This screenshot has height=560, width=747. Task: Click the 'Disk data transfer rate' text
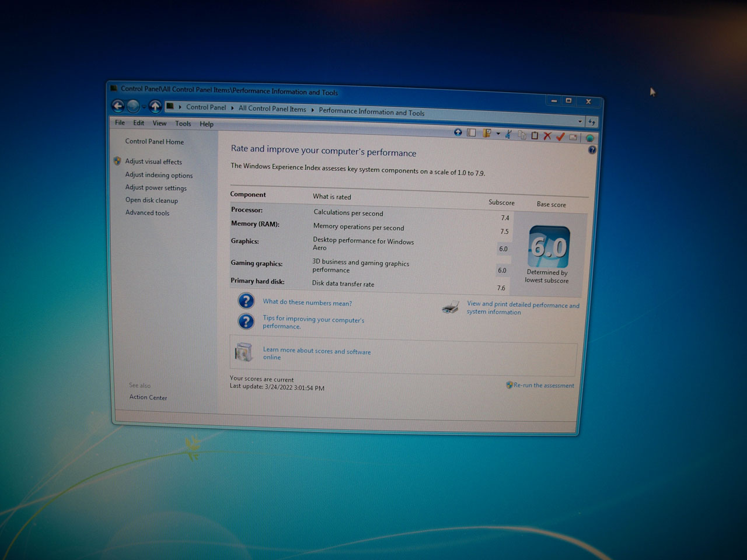click(x=343, y=283)
